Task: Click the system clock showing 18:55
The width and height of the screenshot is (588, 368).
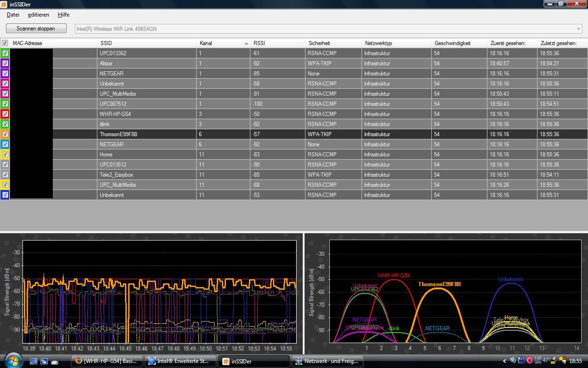Action: (576, 361)
